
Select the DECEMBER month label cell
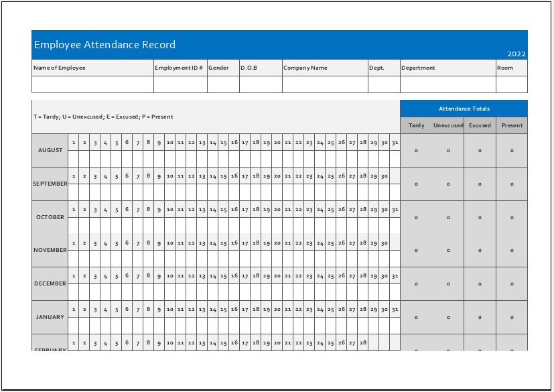tap(50, 283)
